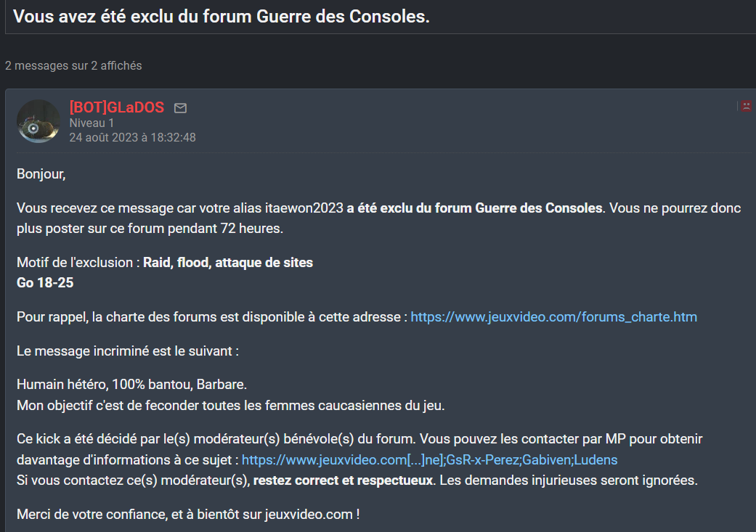Open the [BOT]GLaDOS avatar picture
The image size is (756, 532).
[x=38, y=121]
